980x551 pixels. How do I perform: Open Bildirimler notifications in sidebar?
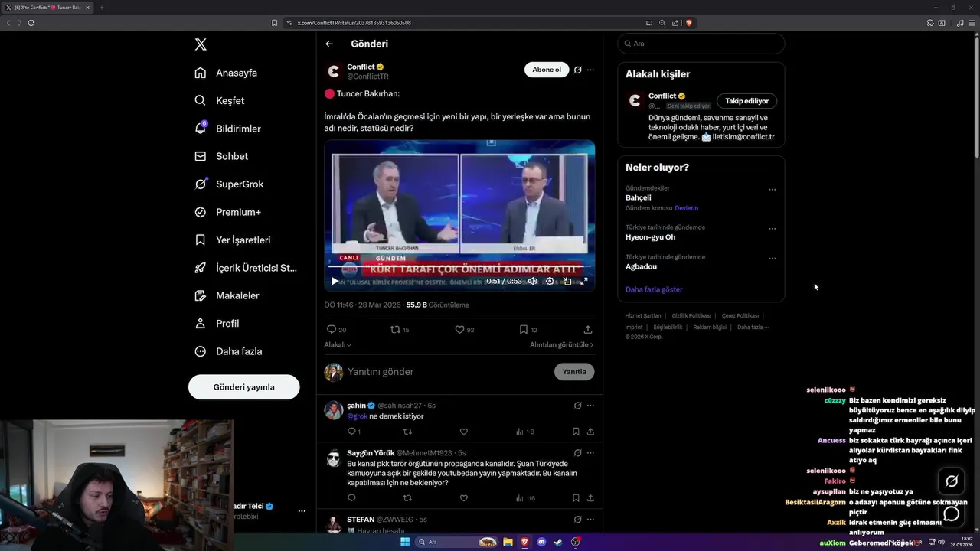click(227, 129)
